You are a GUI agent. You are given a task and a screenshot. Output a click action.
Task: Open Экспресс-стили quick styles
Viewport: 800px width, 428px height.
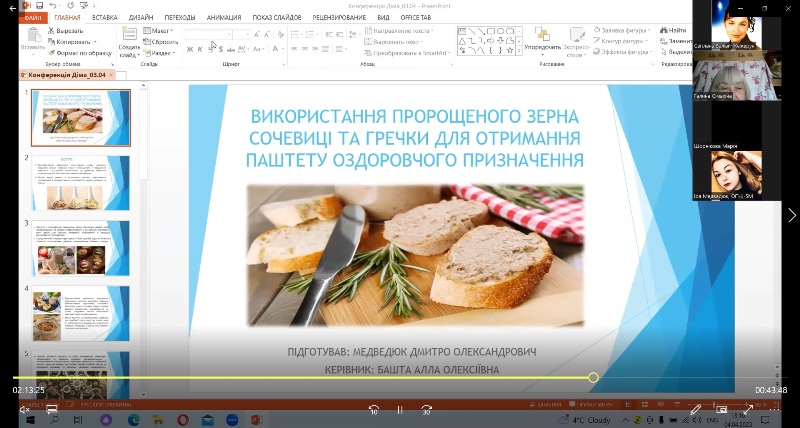(x=577, y=42)
